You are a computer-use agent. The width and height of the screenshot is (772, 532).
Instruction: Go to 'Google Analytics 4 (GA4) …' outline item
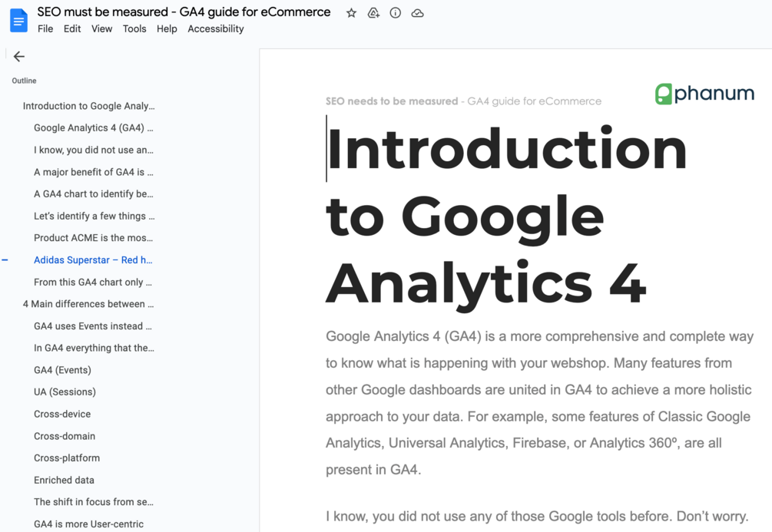pyautogui.click(x=94, y=128)
